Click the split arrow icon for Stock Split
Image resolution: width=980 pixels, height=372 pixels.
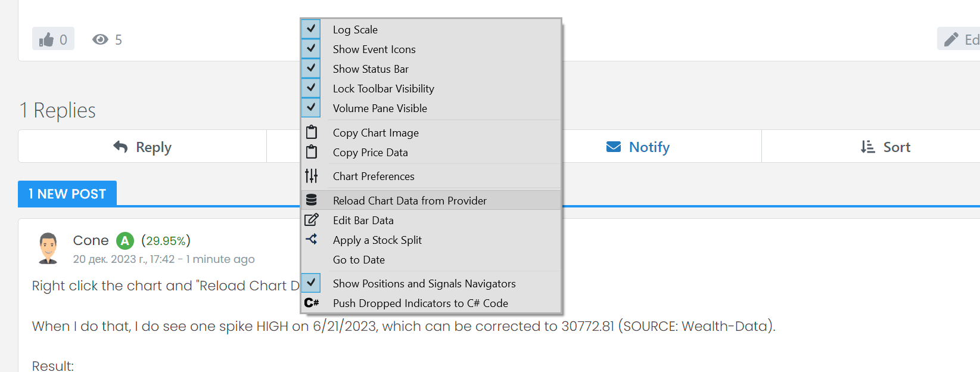312,239
